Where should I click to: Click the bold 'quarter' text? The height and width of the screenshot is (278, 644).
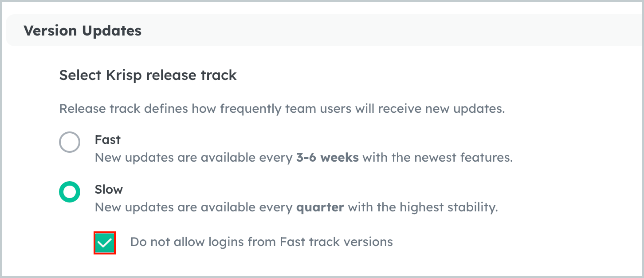pos(320,207)
